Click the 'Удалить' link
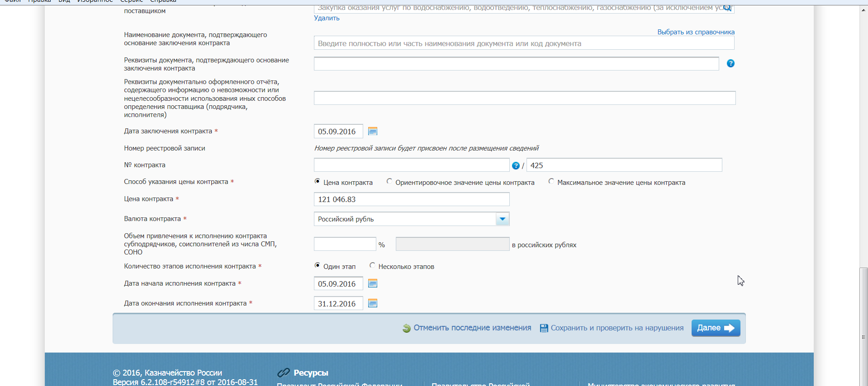Viewport: 868px width, 386px height. click(327, 18)
